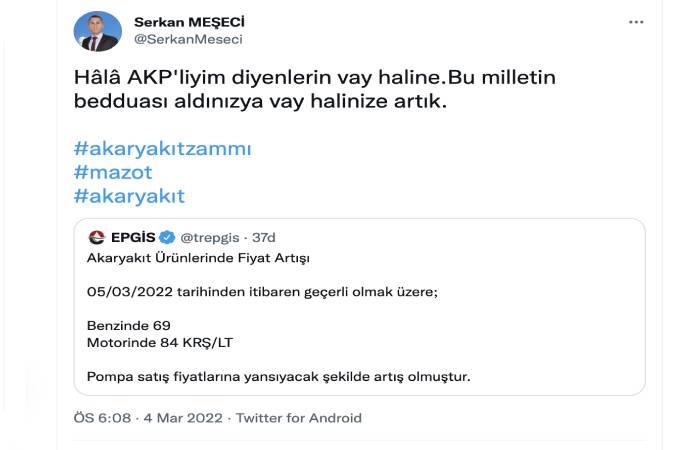Click the EPGİS logo in quoted tweet
The width and height of the screenshot is (690, 450).
point(97,237)
